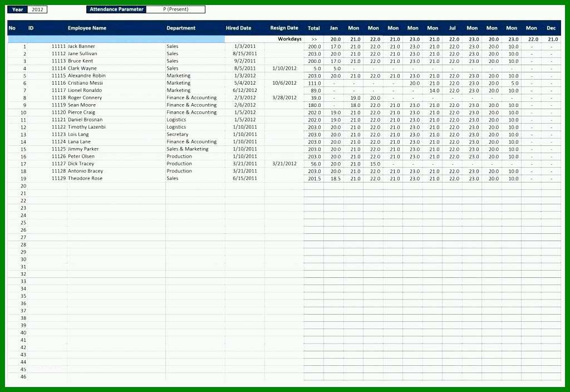Click total value 201.5
The height and width of the screenshot is (392, 570).
(x=315, y=179)
